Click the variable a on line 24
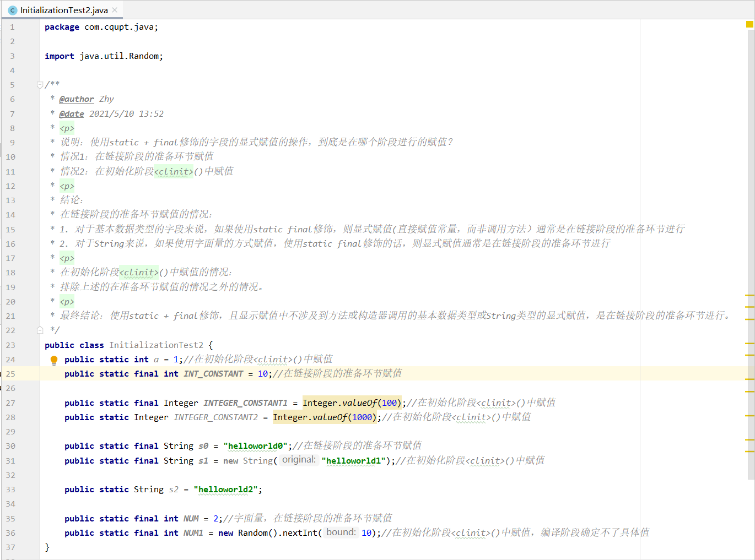 (156, 360)
